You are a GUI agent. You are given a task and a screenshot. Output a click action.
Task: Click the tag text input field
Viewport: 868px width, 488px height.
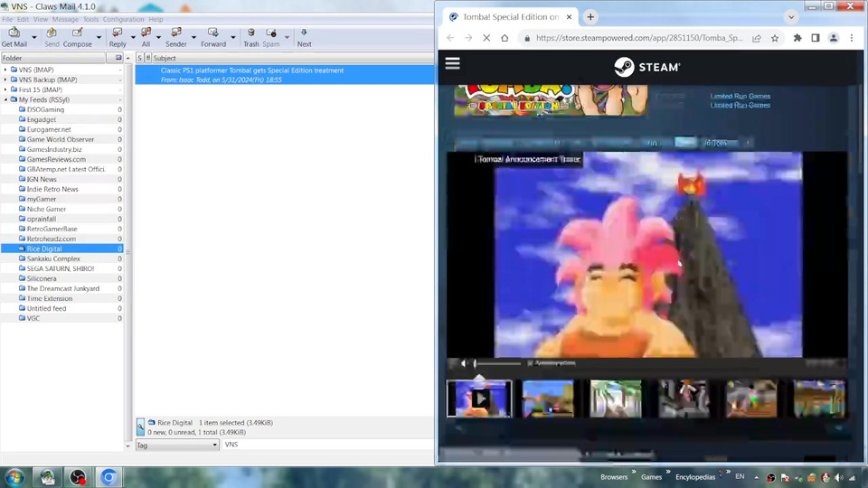point(327,445)
